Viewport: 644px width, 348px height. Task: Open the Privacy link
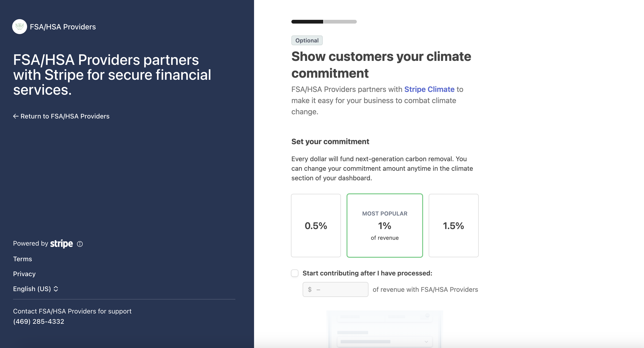pyautogui.click(x=24, y=274)
